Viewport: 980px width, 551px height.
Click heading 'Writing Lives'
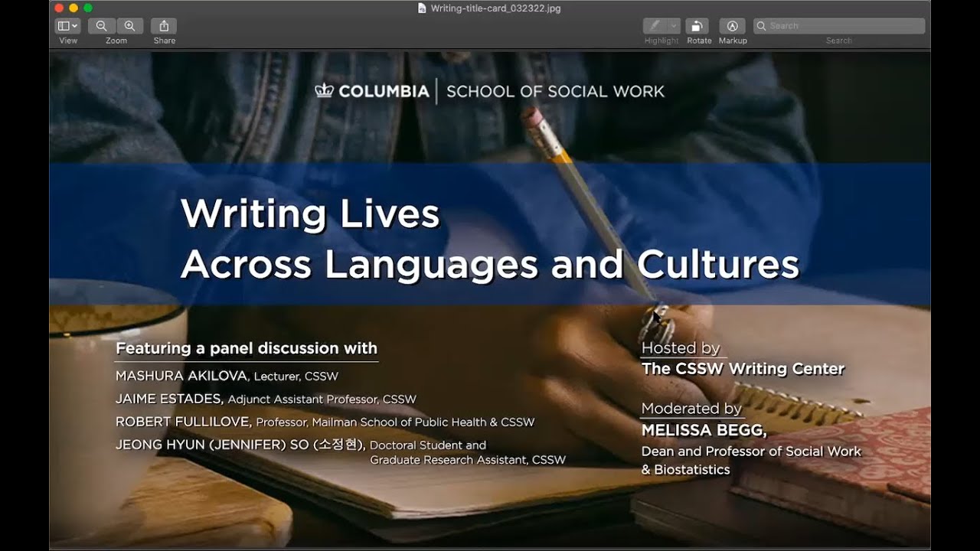tap(310, 214)
